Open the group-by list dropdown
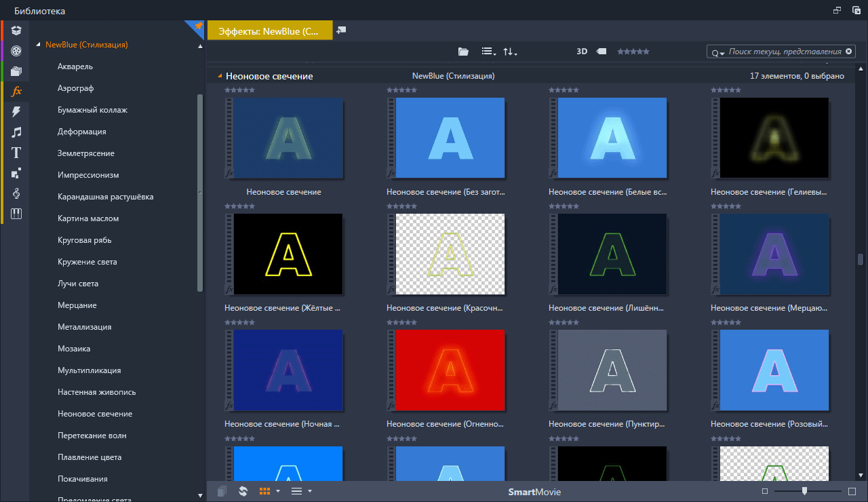 (x=488, y=52)
